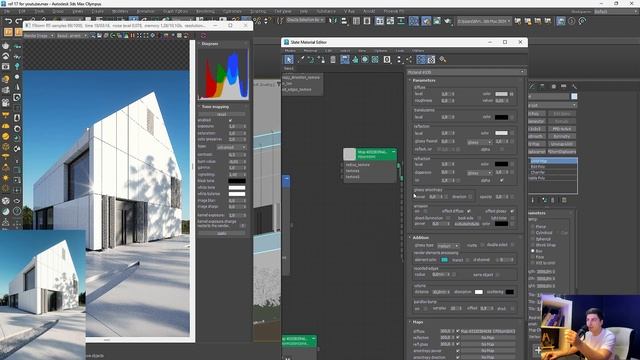
Task: Open refraction gloss type dropdown
Action: coord(479,173)
